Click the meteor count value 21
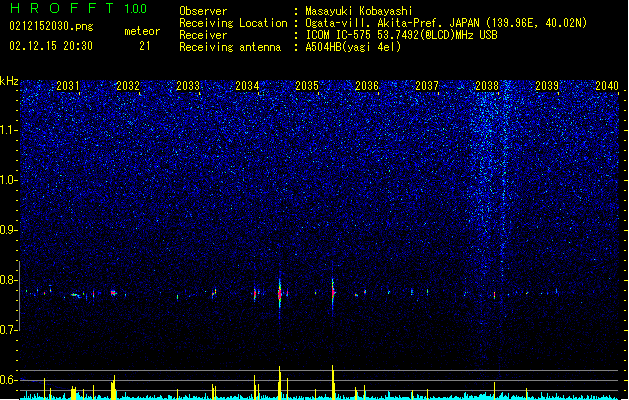This screenshot has height=400, width=629. (145, 46)
